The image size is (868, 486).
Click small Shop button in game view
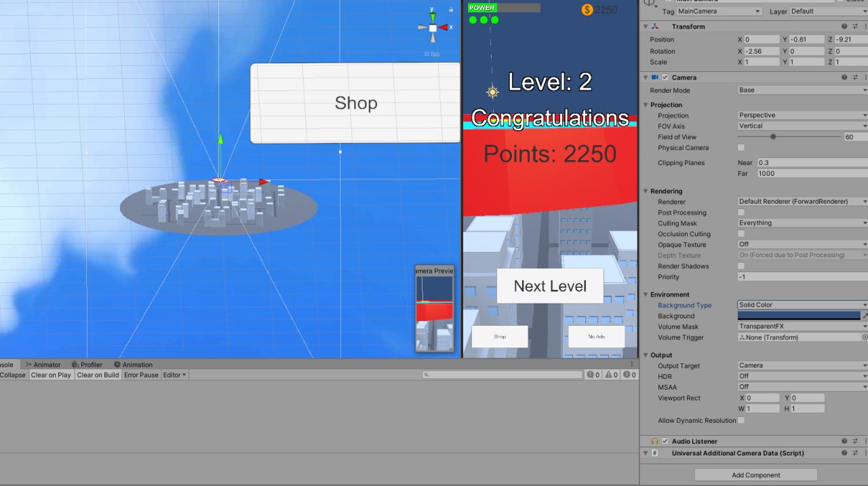coord(500,337)
